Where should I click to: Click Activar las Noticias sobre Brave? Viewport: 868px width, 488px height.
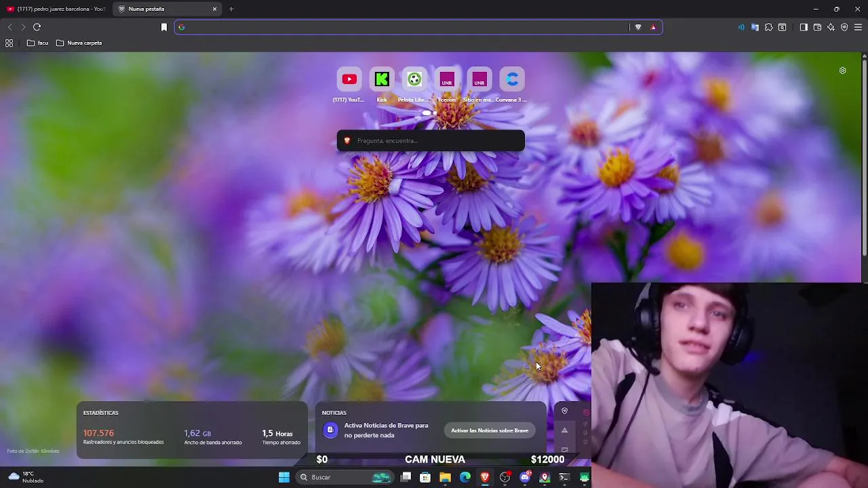(490, 430)
